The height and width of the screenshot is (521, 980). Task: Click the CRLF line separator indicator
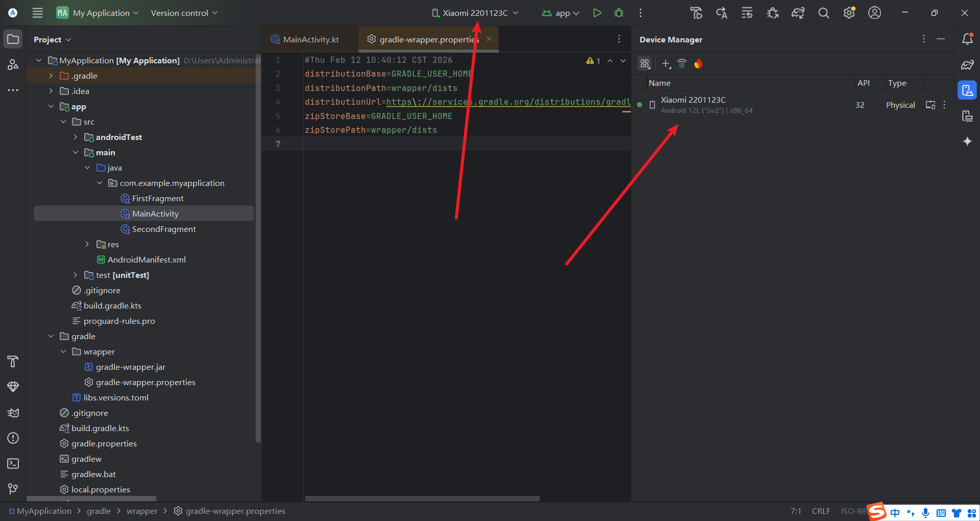pos(821,511)
